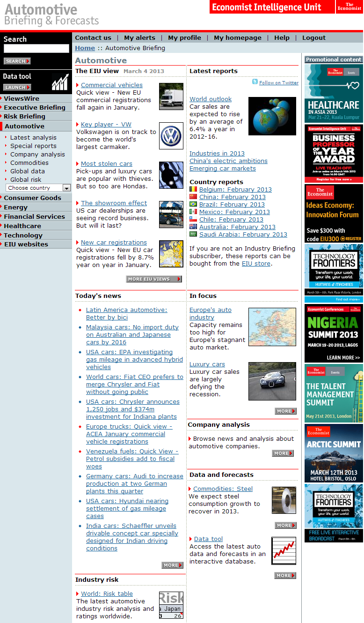The image size is (364, 623).
Task: Click the Chile flag icon
Action: (x=193, y=219)
